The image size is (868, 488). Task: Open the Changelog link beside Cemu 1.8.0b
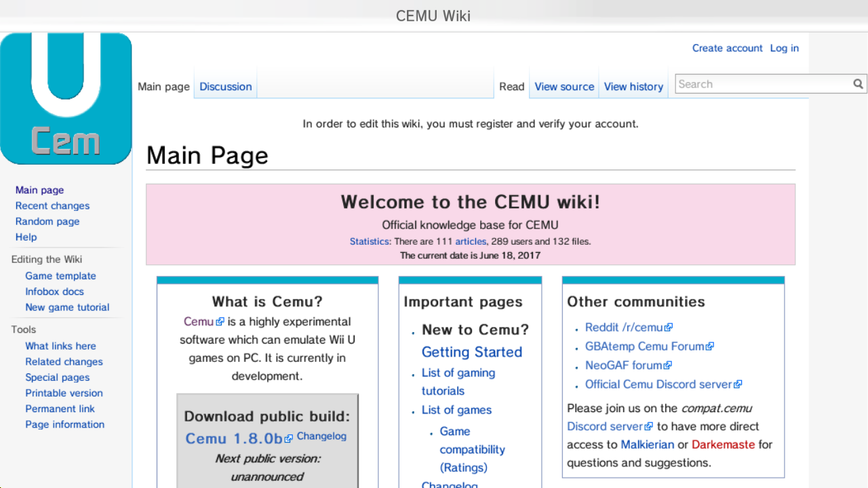pos(321,436)
